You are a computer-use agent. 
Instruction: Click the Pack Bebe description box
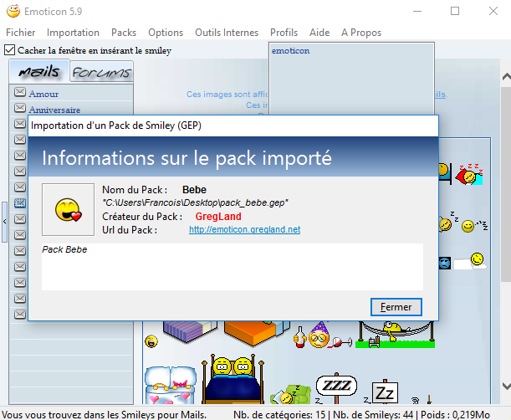[233, 267]
